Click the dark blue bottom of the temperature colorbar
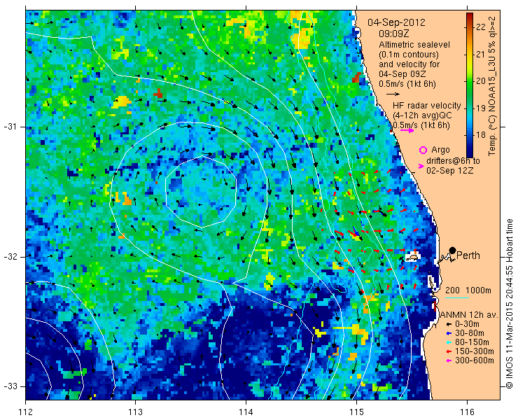The width and height of the screenshot is (518, 420). click(x=470, y=153)
